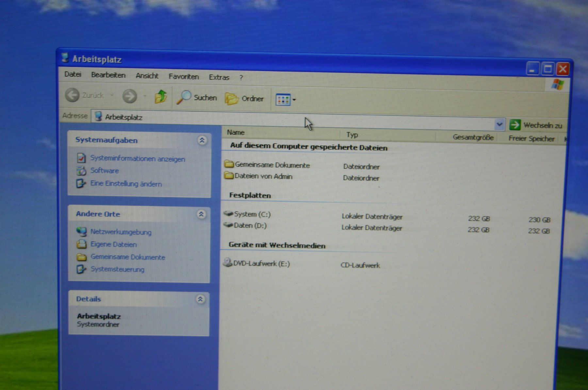Select the System (C:) drive icon

point(228,213)
